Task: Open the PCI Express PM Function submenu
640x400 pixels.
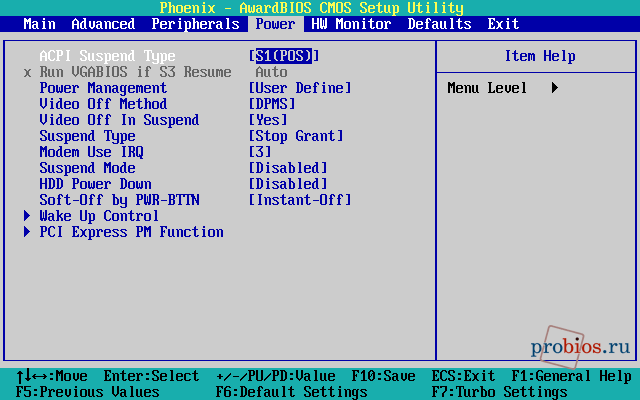Action: [x=131, y=232]
